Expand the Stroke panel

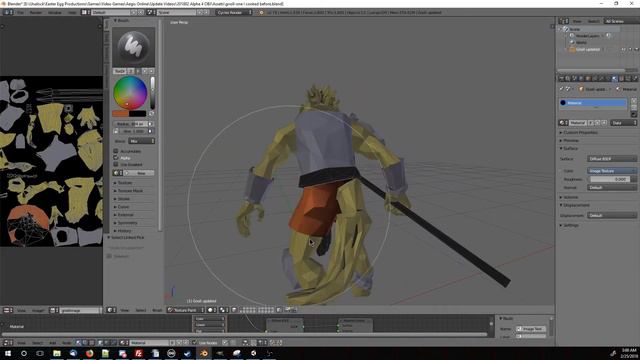point(123,199)
